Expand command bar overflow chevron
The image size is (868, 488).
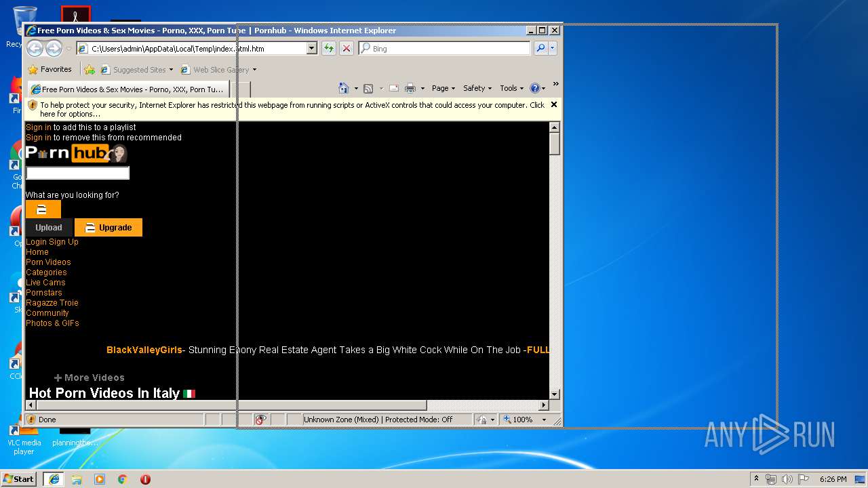click(x=555, y=84)
